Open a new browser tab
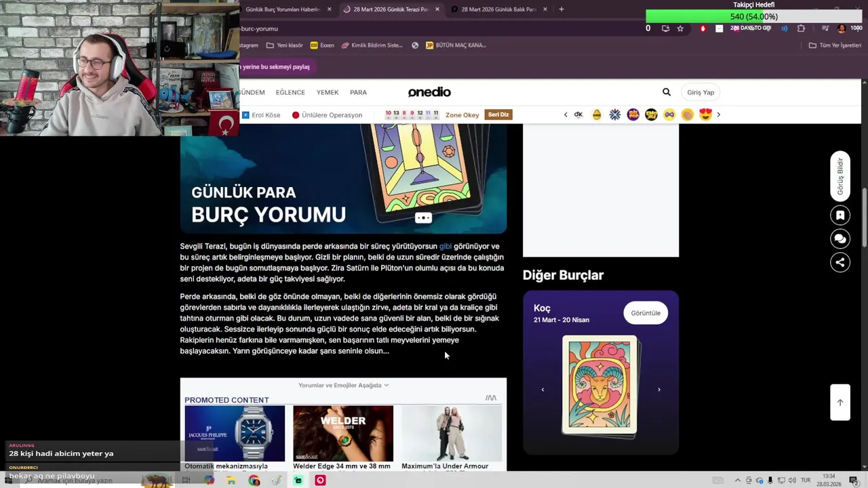The height and width of the screenshot is (488, 868). [561, 9]
